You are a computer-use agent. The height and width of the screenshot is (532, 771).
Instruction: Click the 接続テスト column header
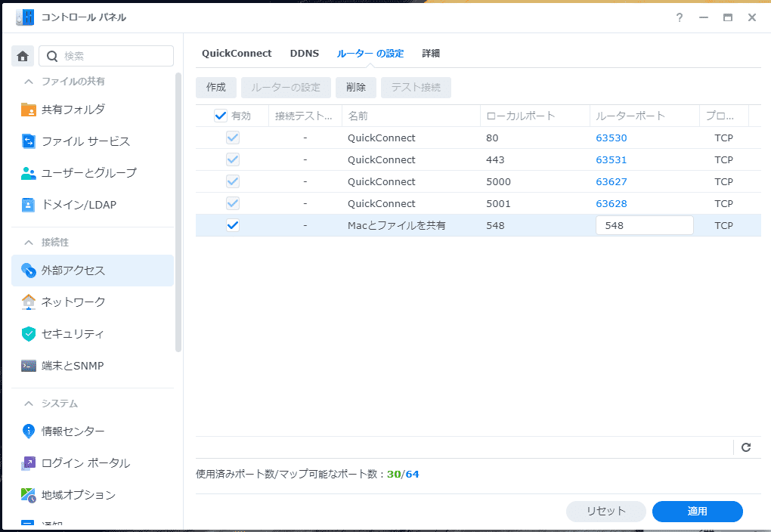tap(305, 116)
